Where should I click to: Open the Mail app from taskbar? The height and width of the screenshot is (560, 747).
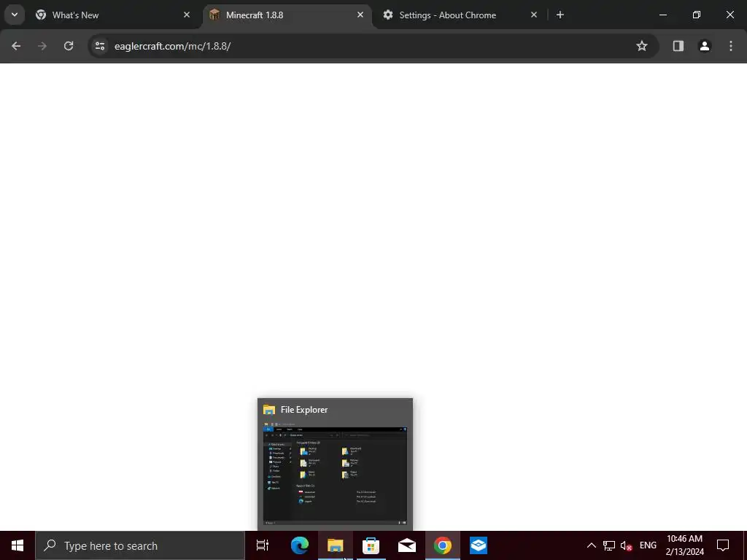pyautogui.click(x=407, y=545)
